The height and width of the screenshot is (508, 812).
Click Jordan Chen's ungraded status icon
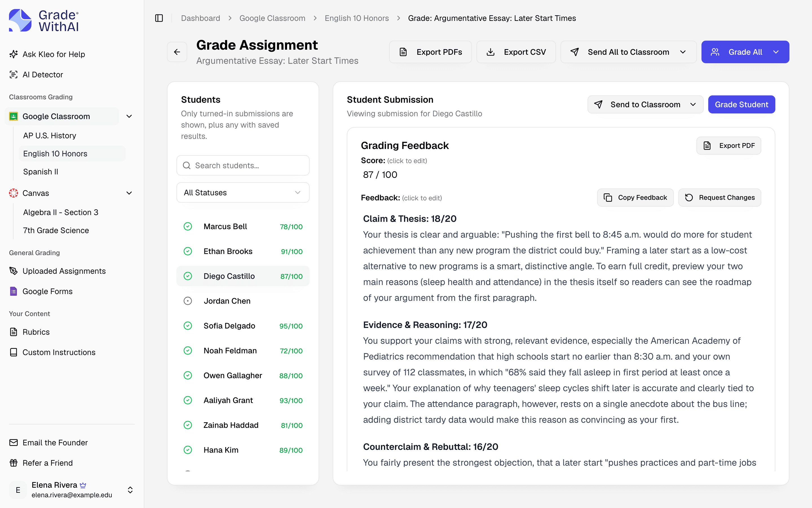pyautogui.click(x=188, y=301)
